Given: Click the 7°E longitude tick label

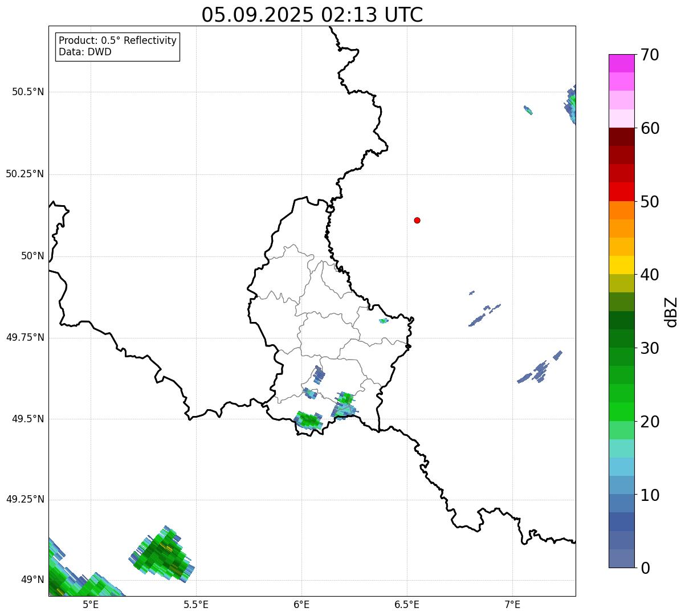Looking at the screenshot, I should [512, 605].
